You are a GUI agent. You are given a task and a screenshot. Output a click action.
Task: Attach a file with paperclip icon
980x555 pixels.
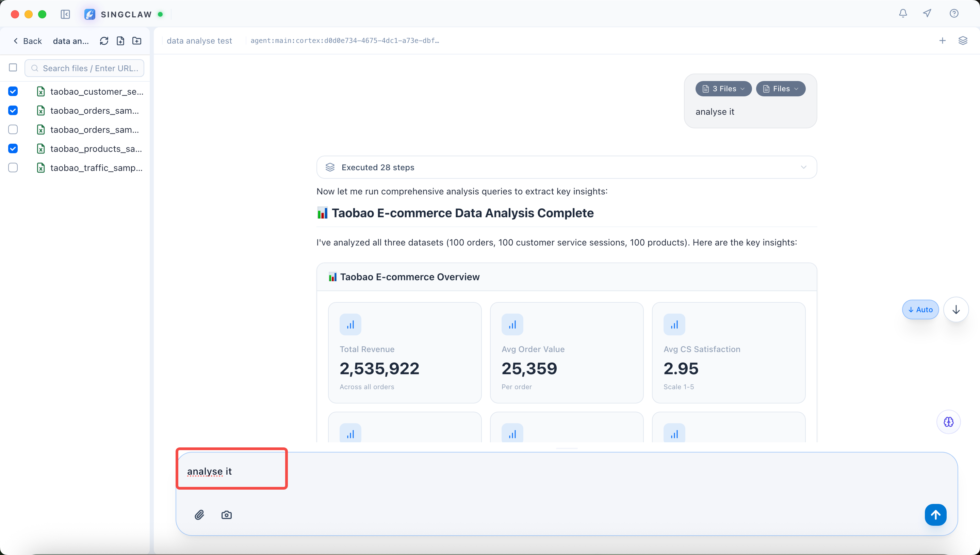point(199,515)
